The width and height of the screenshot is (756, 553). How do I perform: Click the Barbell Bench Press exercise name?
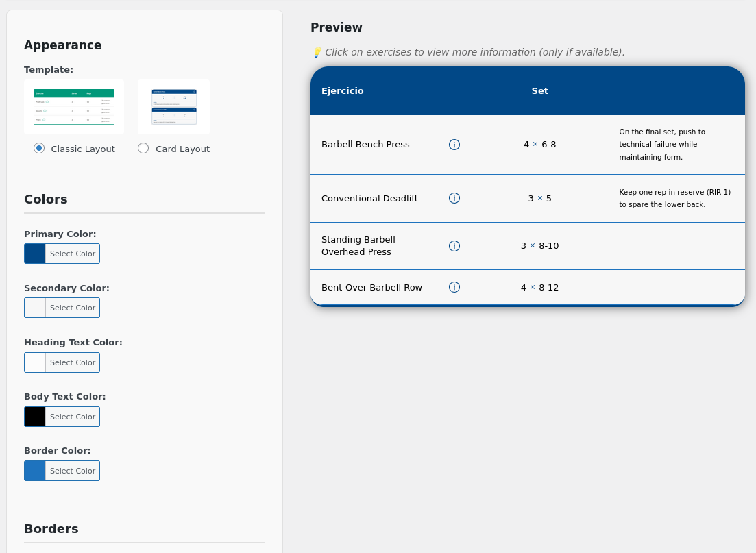(x=365, y=145)
